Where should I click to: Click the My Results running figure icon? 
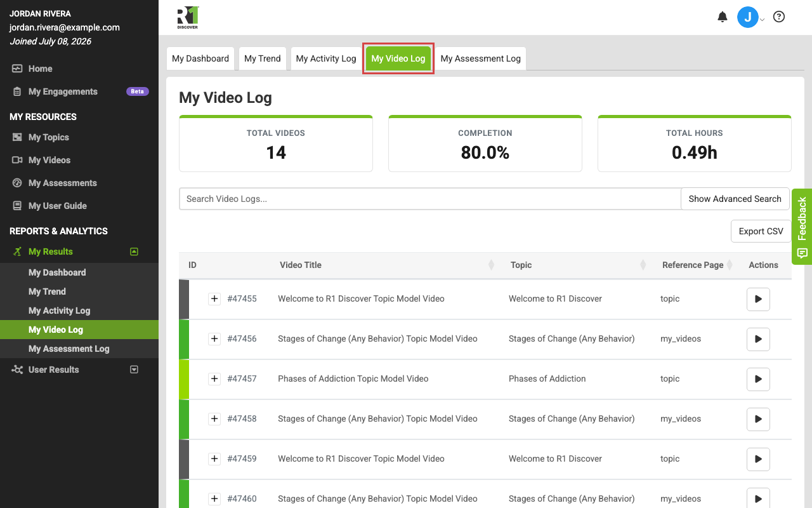pos(17,251)
